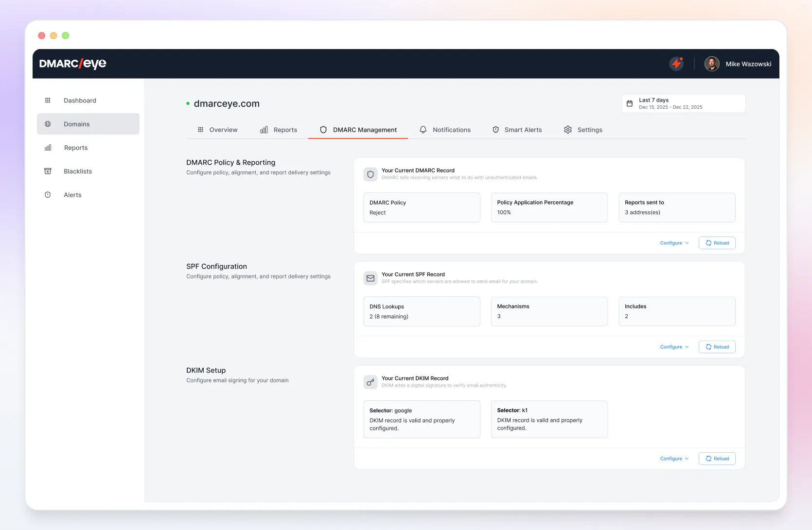The width and height of the screenshot is (812, 530).
Task: Click the SPF Configuration heading
Action: 216,266
